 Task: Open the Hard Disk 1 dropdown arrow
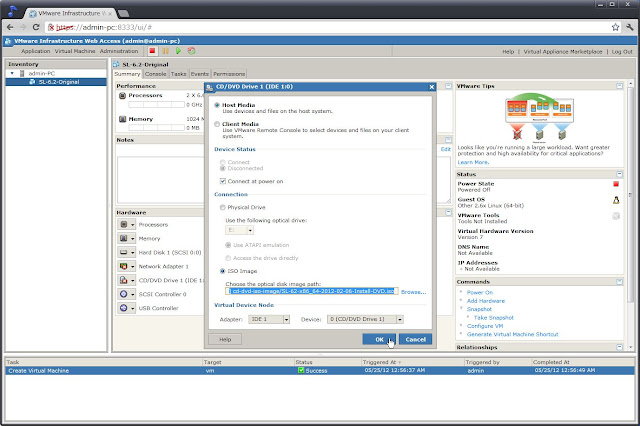click(133, 253)
